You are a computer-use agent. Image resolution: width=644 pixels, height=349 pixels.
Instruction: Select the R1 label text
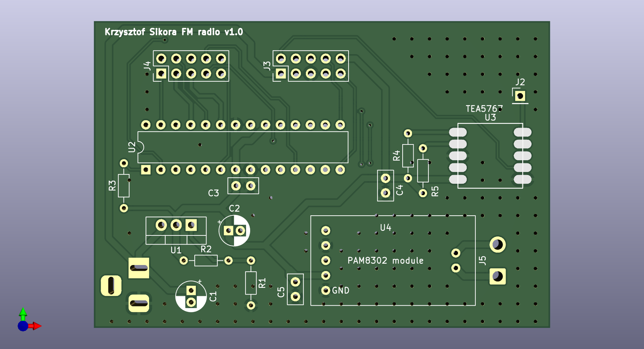click(262, 283)
